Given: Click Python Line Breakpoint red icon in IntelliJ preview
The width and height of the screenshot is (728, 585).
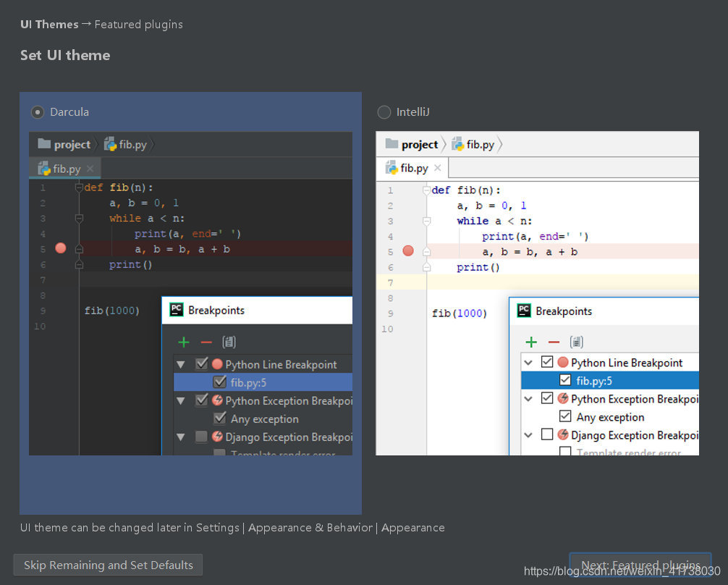Looking at the screenshot, I should 563,362.
